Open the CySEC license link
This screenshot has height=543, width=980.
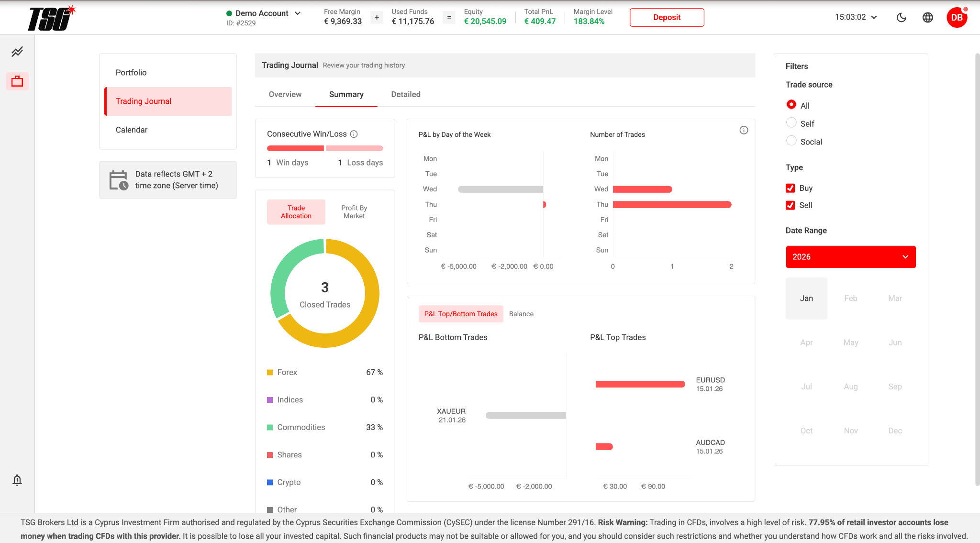pos(345,522)
